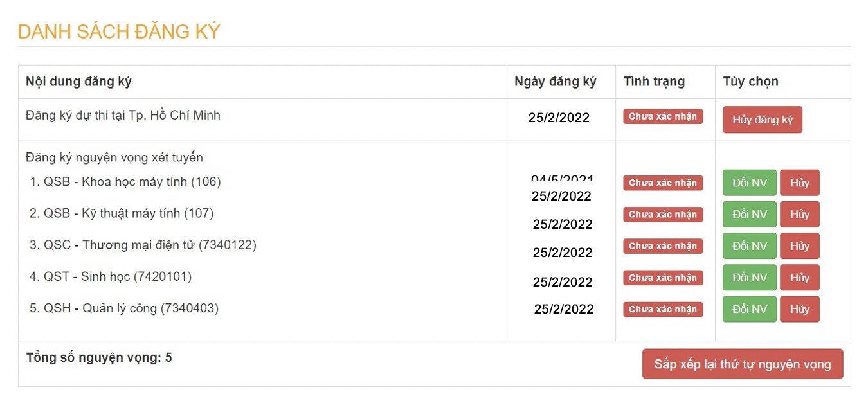Select the Đăng ký dự thi tại Tp. Hồ Chí Minh text
The image size is (868, 401).
(x=123, y=115)
